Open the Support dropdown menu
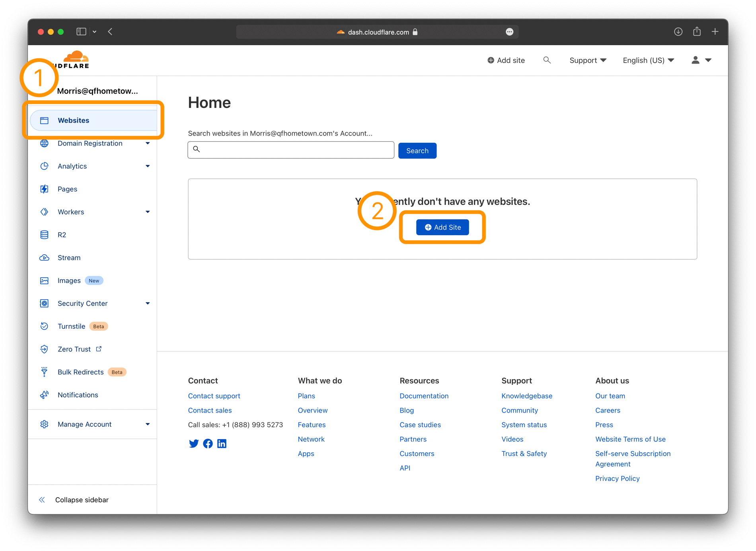Image resolution: width=756 pixels, height=551 pixels. pos(588,60)
